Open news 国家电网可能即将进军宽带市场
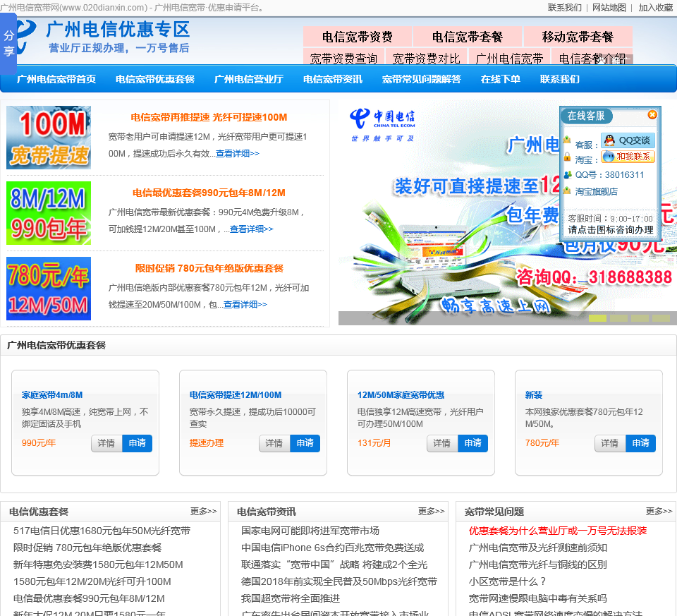677x616 pixels. coord(310,531)
